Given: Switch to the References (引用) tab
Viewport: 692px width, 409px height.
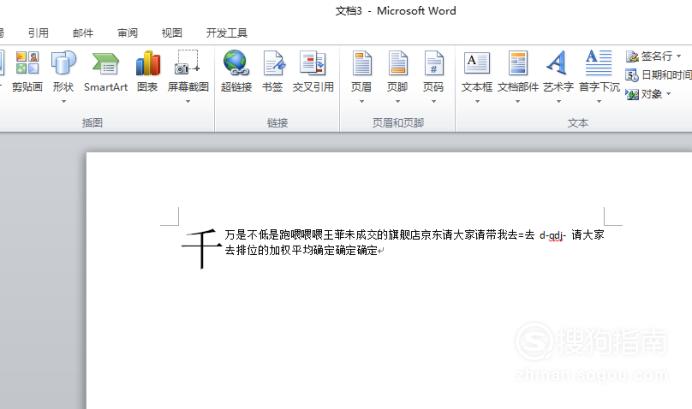Looking at the screenshot, I should point(38,33).
